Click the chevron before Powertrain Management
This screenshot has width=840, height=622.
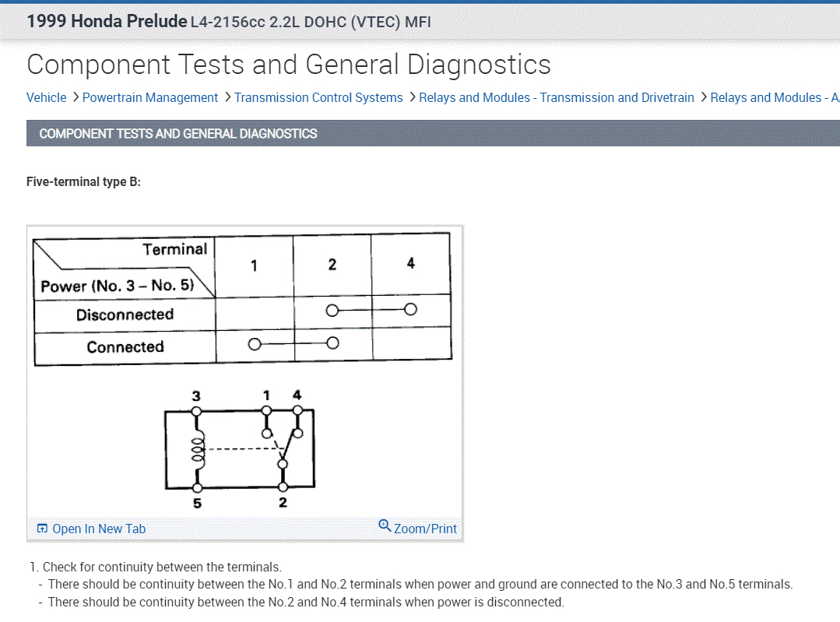click(x=75, y=97)
